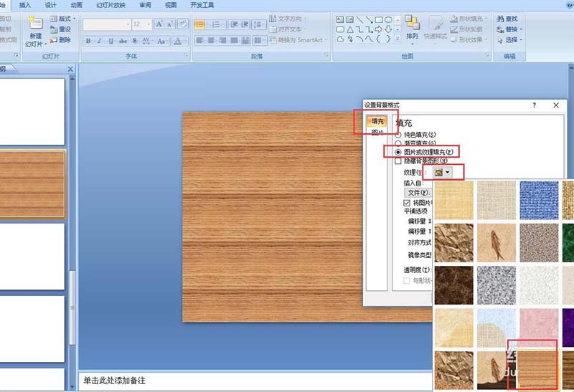Open the Developer (开发工具) tab
The width and height of the screenshot is (574, 392).
[x=202, y=5]
